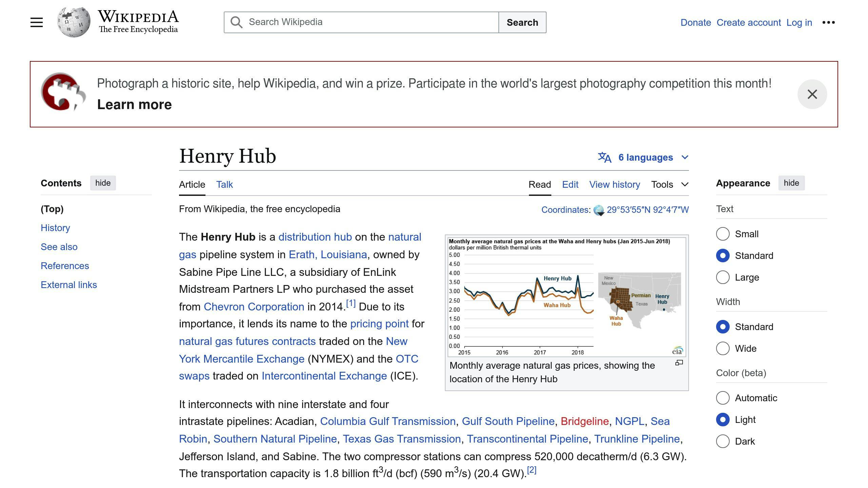Enlarge the gas prices chart thumbnail
The height and width of the screenshot is (488, 868).
[x=679, y=363]
